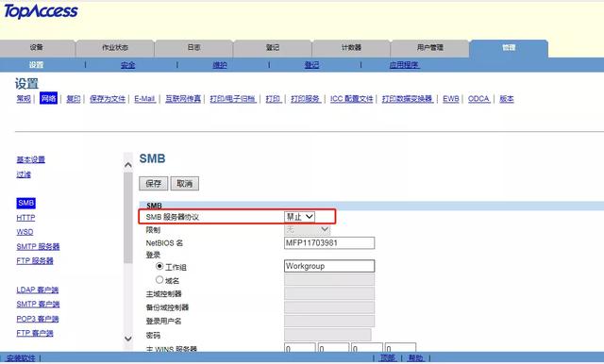Open the 设备 main tab
The width and height of the screenshot is (604, 364).
point(37,48)
